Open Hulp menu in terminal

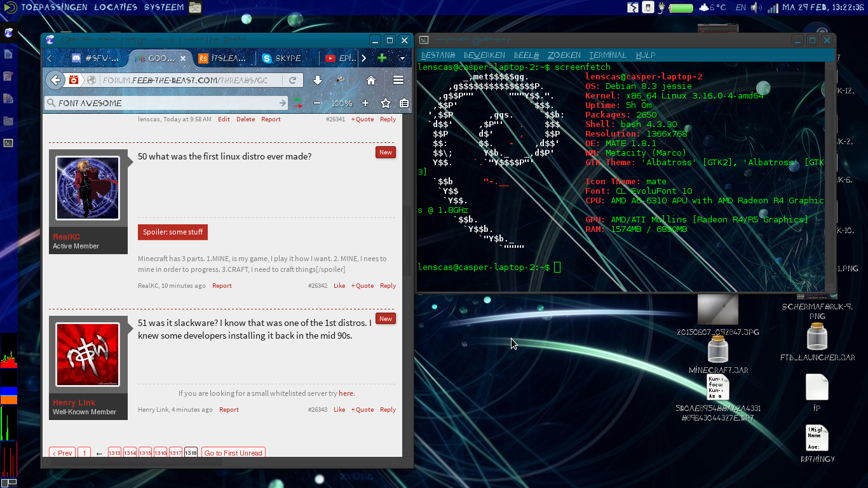pyautogui.click(x=645, y=55)
